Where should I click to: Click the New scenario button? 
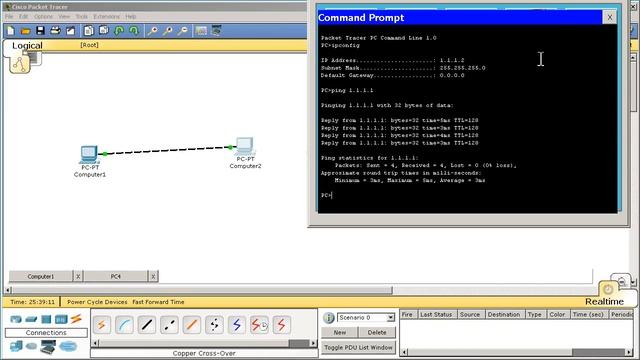pos(340,332)
